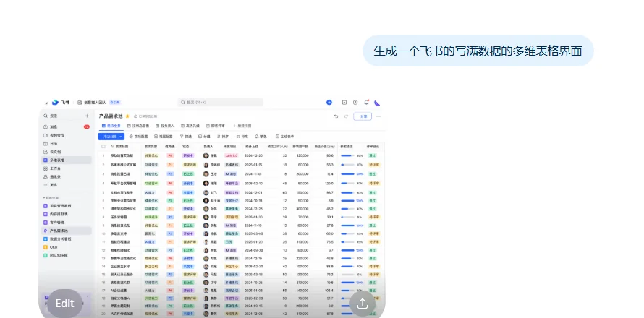Screen dimensions: 644x318
Task: Click the red unread badge on 消息
Action: (x=87, y=126)
